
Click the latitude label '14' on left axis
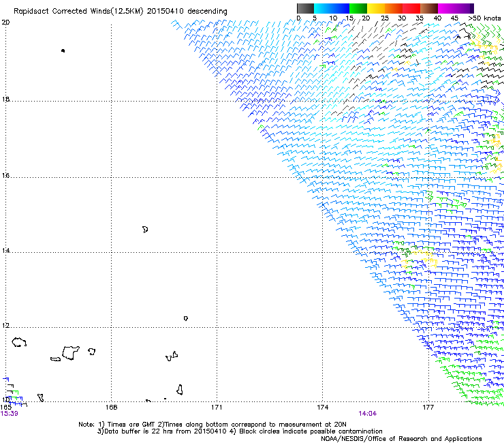pyautogui.click(x=5, y=251)
